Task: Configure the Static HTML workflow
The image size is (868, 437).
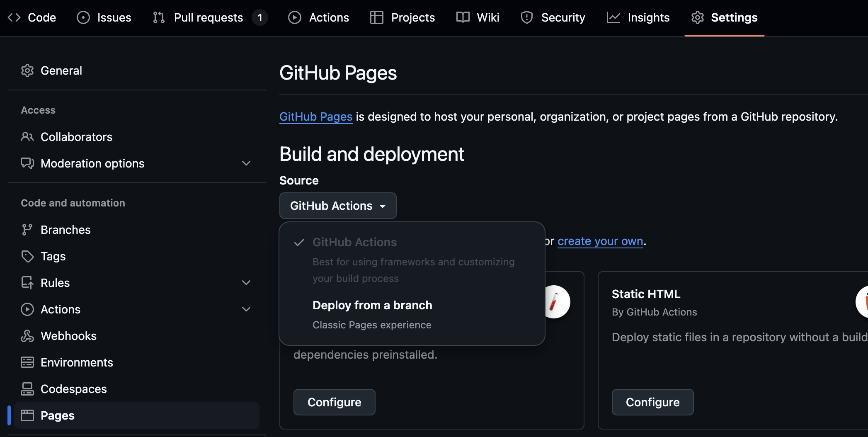Action: (x=652, y=402)
